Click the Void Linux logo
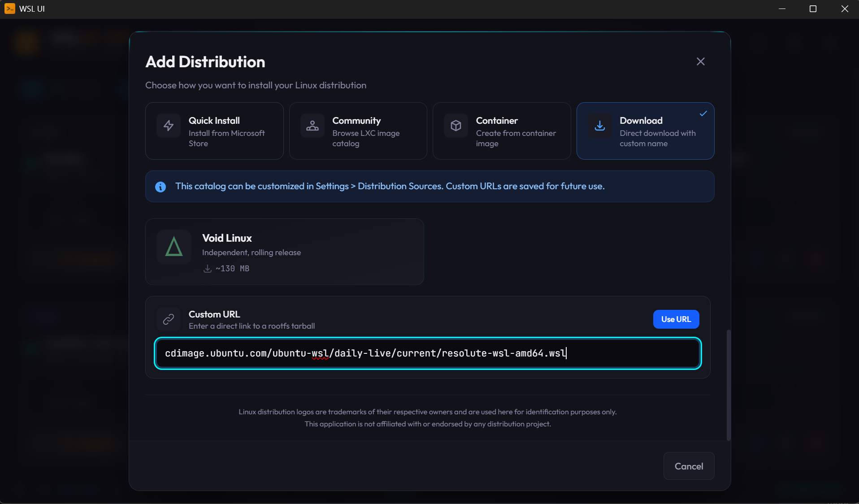The width and height of the screenshot is (859, 504). 174,247
